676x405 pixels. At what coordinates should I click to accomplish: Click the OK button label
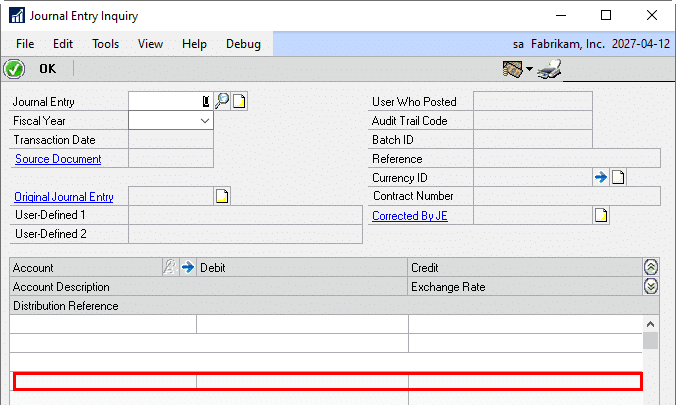pos(47,69)
